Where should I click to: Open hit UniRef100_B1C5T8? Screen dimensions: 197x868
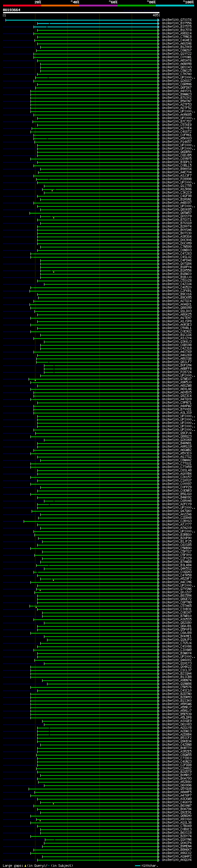[x=177, y=30]
